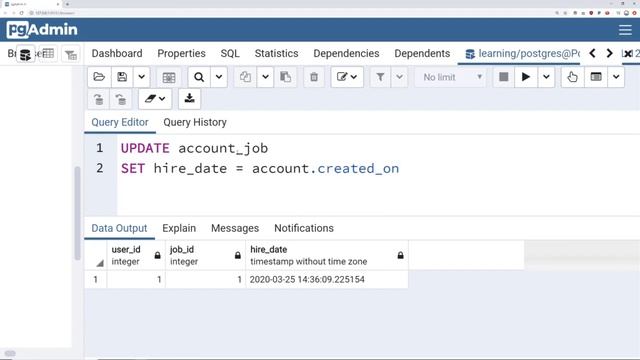Click the hire_date cell 2020-03-25 14:36:09.225154
The image size is (640, 360).
pos(327,280)
